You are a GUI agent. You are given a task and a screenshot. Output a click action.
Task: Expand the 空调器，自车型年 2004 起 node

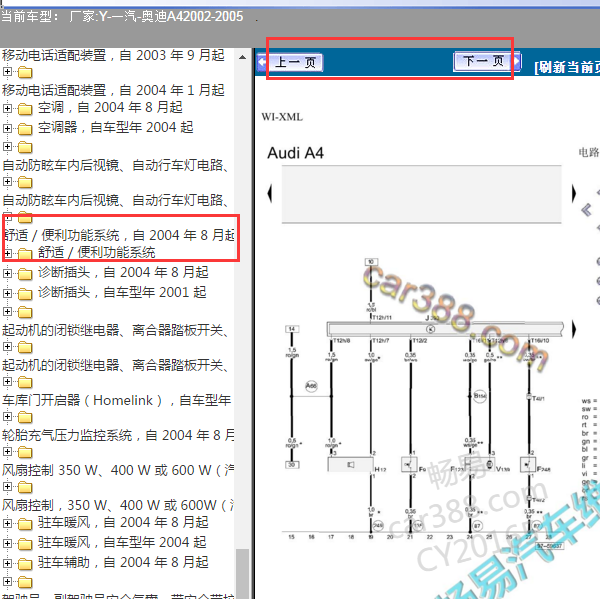[7, 128]
